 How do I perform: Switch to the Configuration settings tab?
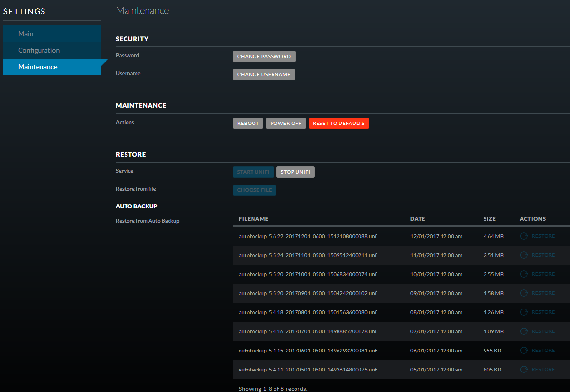coord(39,50)
